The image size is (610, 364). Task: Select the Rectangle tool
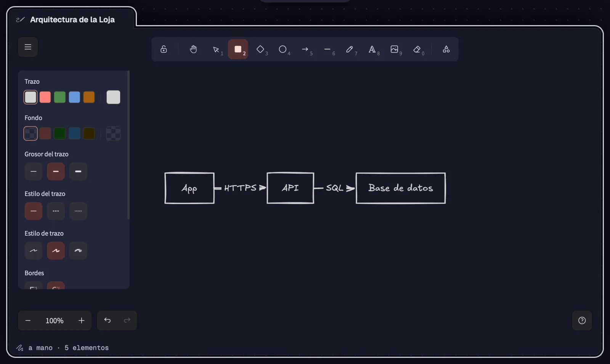(x=238, y=49)
